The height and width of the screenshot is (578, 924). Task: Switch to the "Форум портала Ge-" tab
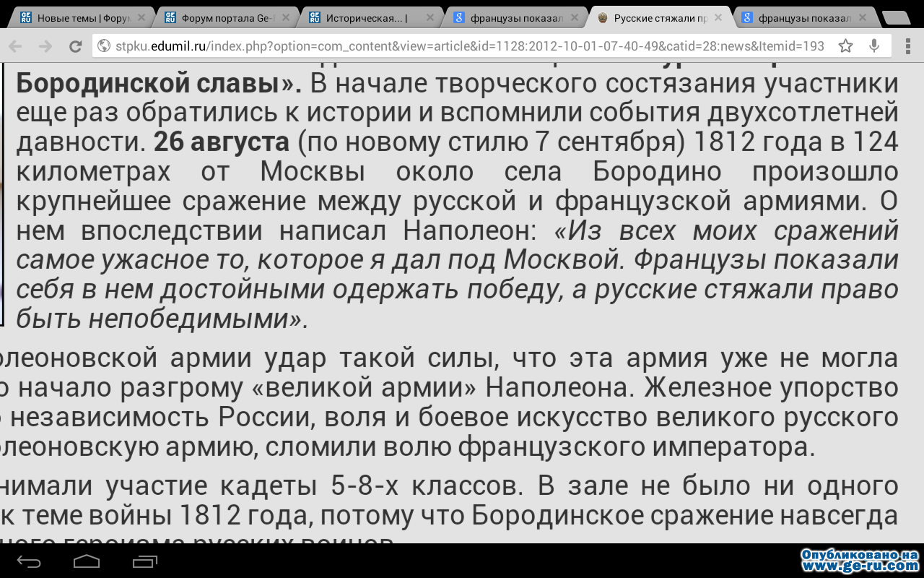tap(220, 18)
